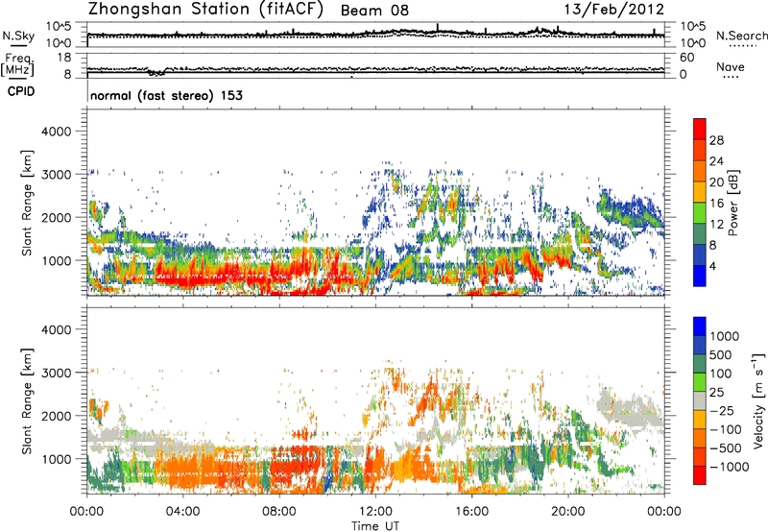768x532 pixels.
Task: Click the light green segment of the power color bar
Action: pyautogui.click(x=700, y=213)
